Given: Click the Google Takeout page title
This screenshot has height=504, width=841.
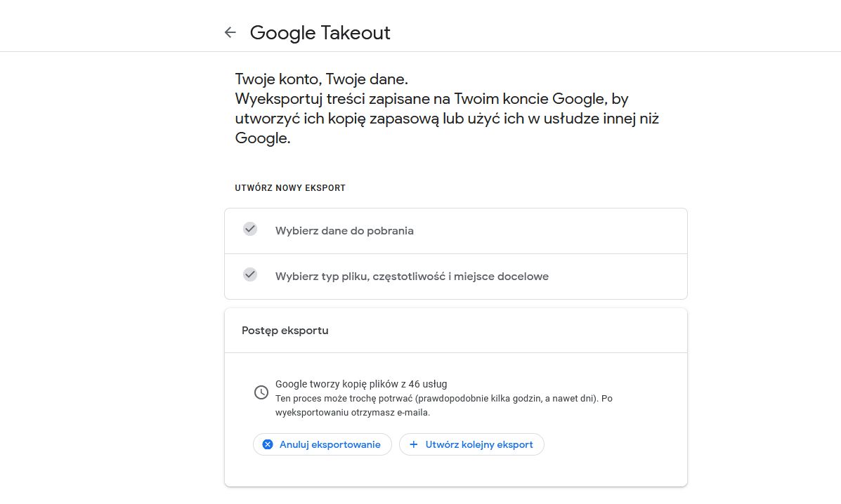Looking at the screenshot, I should click(x=320, y=32).
